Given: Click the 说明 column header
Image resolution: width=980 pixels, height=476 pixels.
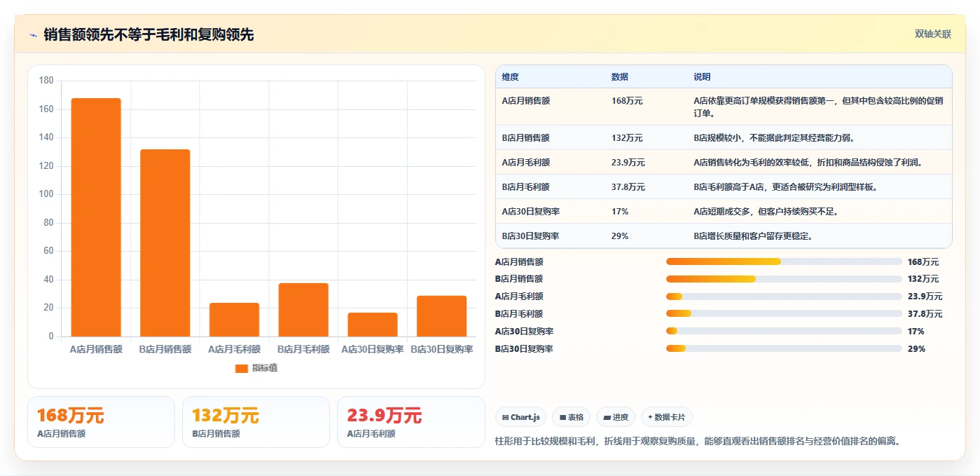Looking at the screenshot, I should [x=702, y=77].
